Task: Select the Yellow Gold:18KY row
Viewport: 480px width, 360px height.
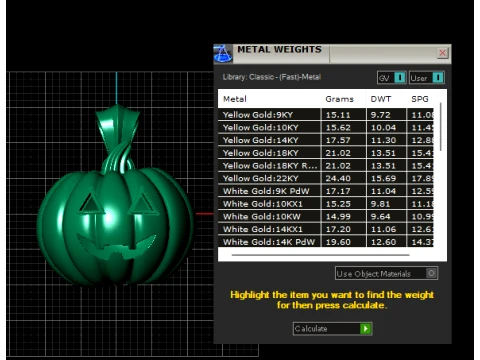Action: (326, 153)
